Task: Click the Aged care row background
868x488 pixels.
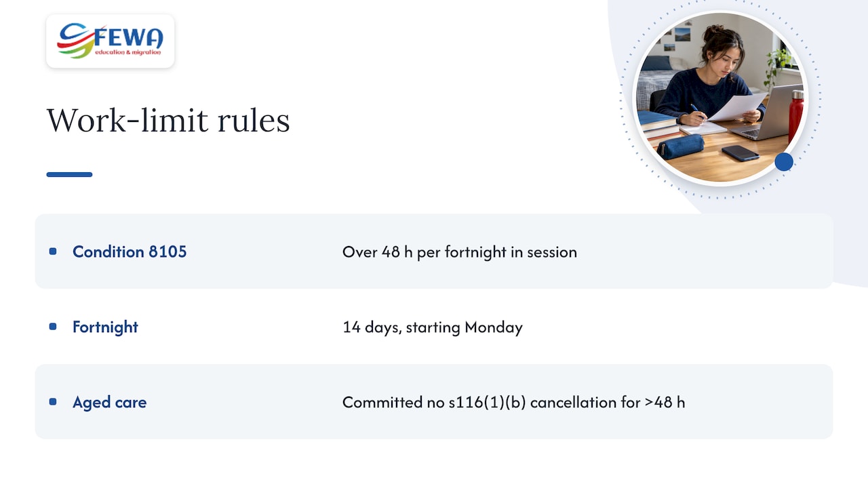Action: pos(434,402)
